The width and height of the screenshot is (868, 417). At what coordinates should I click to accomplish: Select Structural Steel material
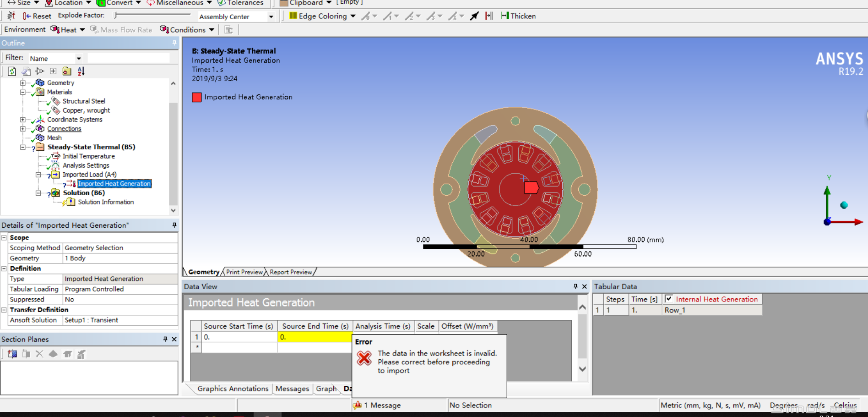[84, 101]
